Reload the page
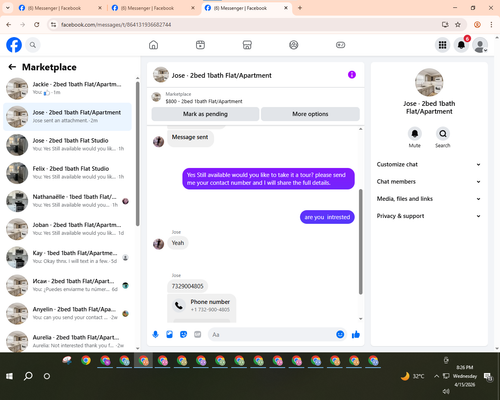The height and width of the screenshot is (400, 500). (x=37, y=24)
